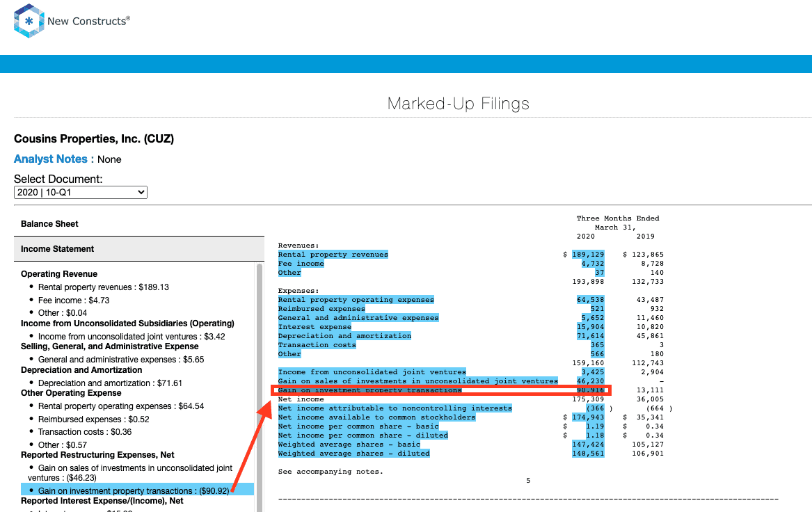The width and height of the screenshot is (812, 512).
Task: Select 'Other : $0.04' under Operating Revenue
Action: (x=62, y=312)
